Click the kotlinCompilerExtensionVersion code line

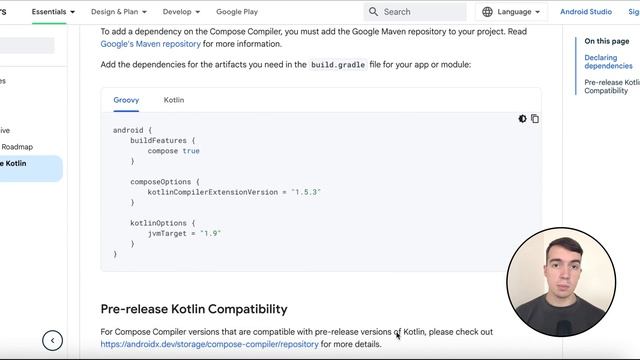(x=234, y=192)
